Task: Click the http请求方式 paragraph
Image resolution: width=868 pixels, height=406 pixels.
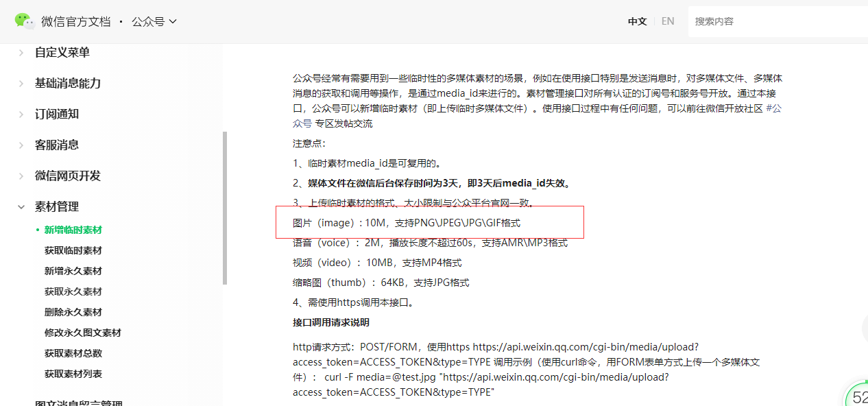Action: click(526, 370)
